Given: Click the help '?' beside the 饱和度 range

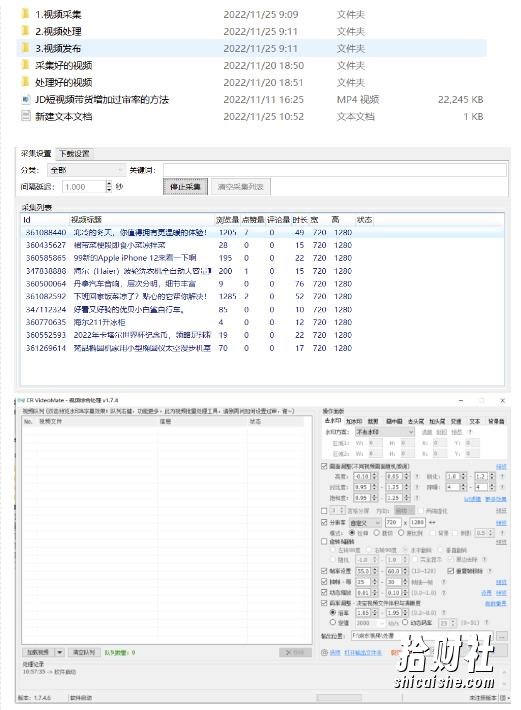Looking at the screenshot, I should click(416, 498).
